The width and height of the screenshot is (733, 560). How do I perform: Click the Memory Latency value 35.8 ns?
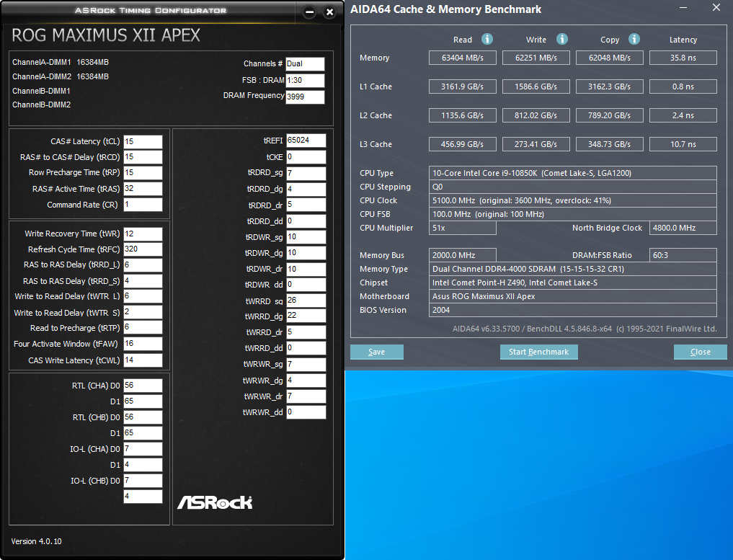pos(683,58)
